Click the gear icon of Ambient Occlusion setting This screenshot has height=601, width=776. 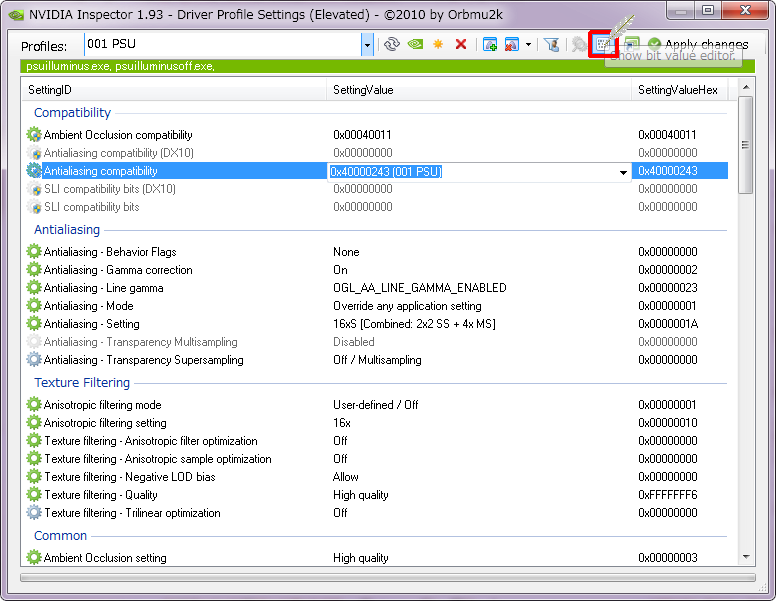coord(34,557)
